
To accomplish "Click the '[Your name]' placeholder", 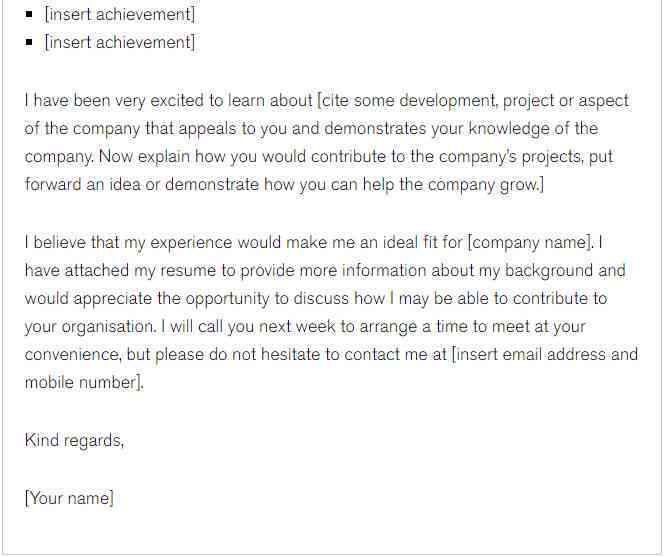I will [x=69, y=498].
